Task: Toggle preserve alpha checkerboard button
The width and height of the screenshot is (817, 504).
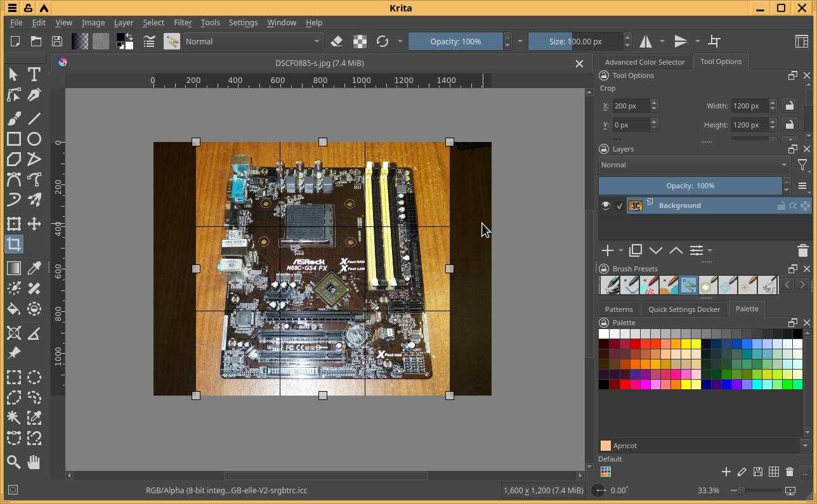Action: pyautogui.click(x=360, y=41)
